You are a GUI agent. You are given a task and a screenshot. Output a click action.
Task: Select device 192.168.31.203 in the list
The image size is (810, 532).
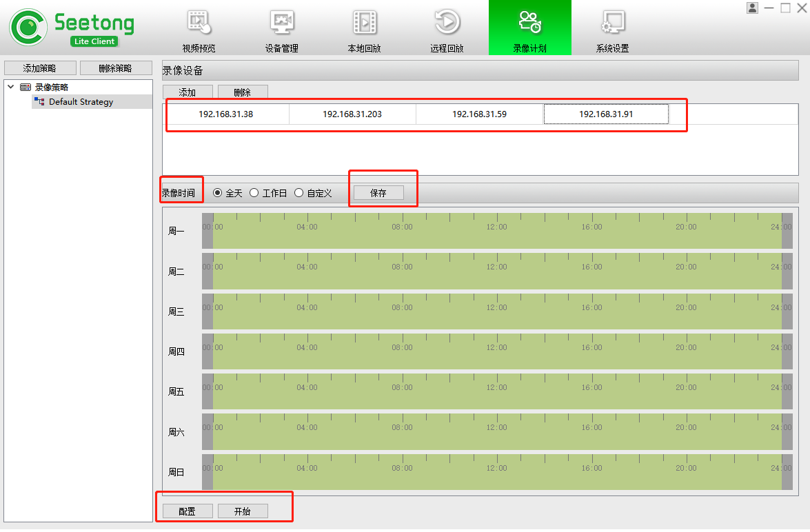352,114
